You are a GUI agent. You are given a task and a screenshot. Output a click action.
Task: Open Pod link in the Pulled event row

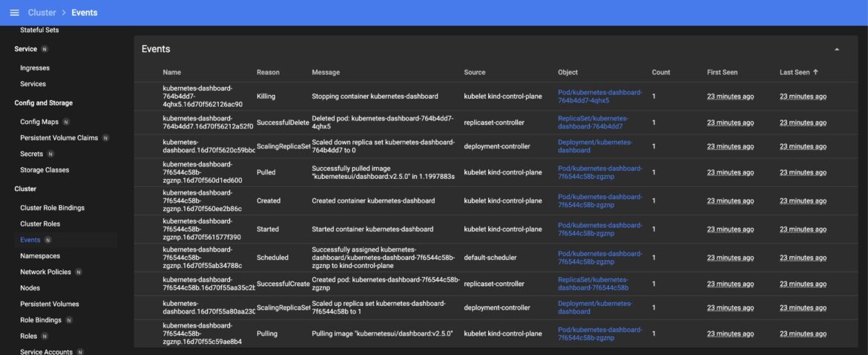[x=600, y=172]
